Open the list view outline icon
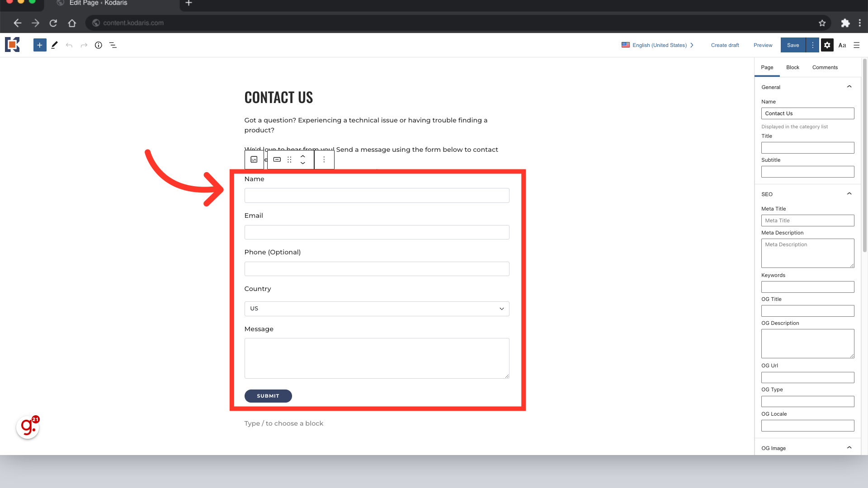868x488 pixels. pos(113,45)
